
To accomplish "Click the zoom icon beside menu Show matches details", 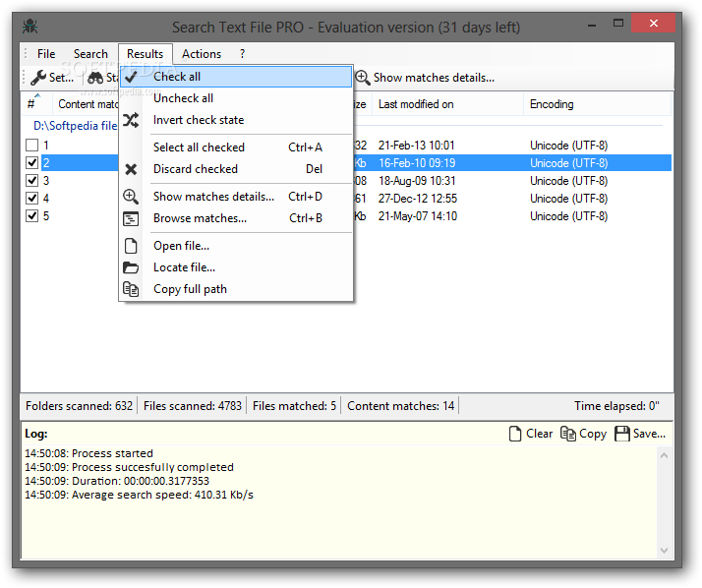I will (131, 197).
